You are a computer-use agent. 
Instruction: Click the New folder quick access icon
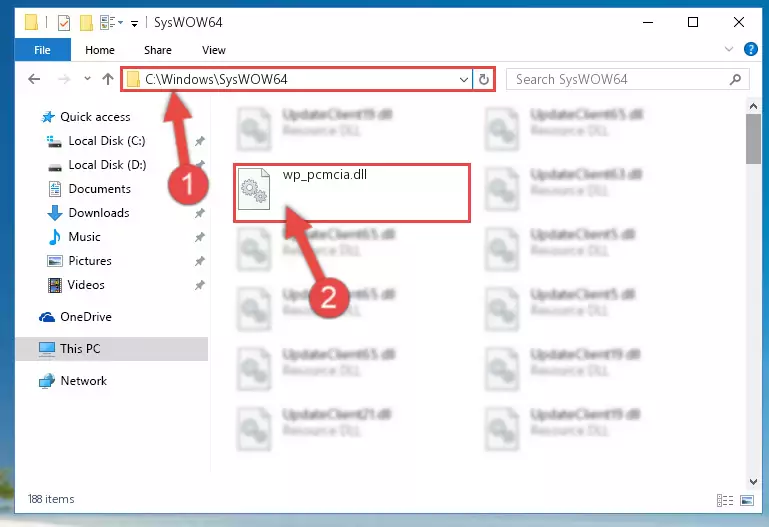[86, 23]
